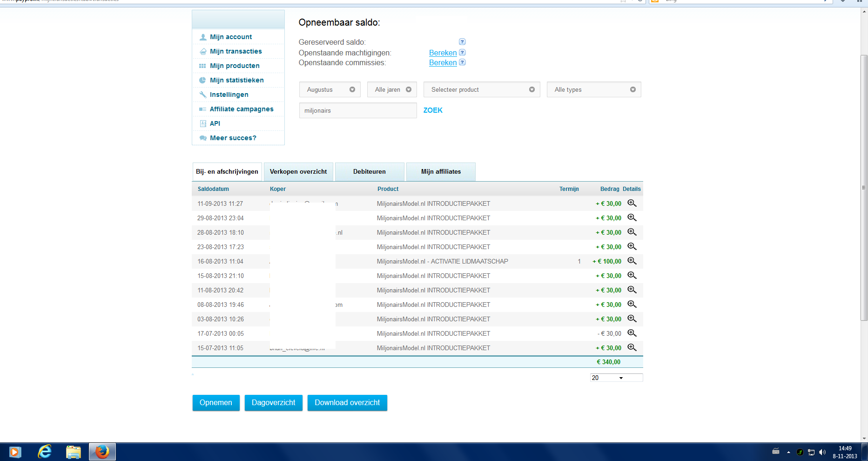Open Windows Explorer folder in taskbar
The height and width of the screenshot is (461, 868).
pyautogui.click(x=73, y=452)
